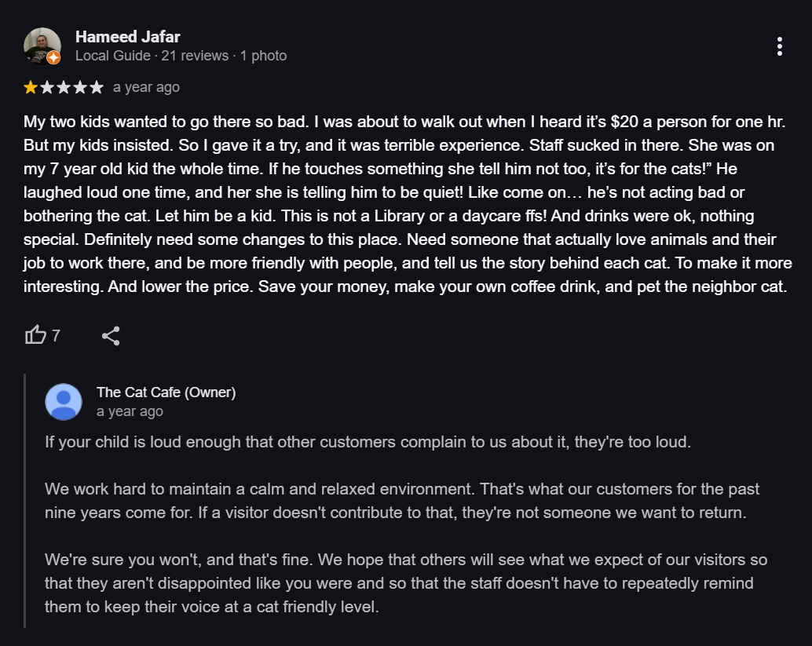812x646 pixels.
Task: Open the Hameed Jafar reviewer name link
Action: click(127, 36)
